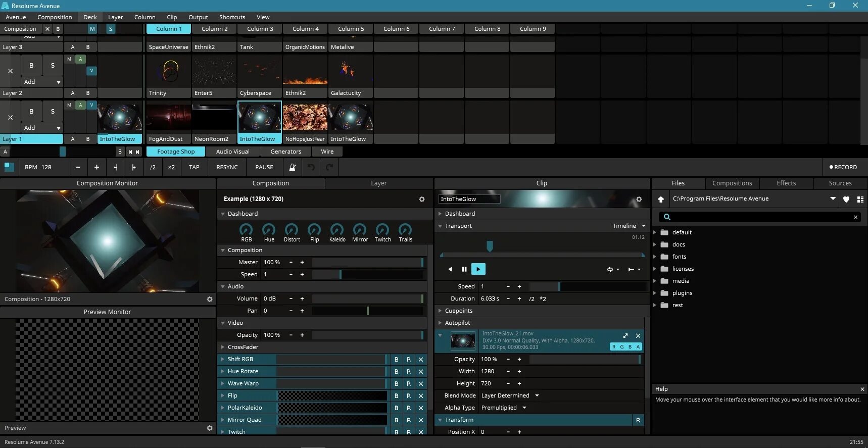The image size is (868, 448).
Task: Click the undo arrow in the toolbar
Action: [311, 167]
